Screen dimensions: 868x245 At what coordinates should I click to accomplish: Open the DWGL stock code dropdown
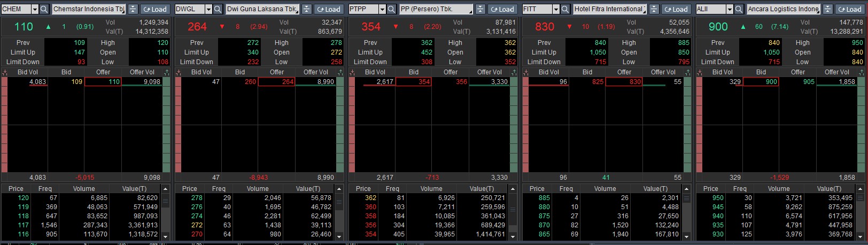208,9
